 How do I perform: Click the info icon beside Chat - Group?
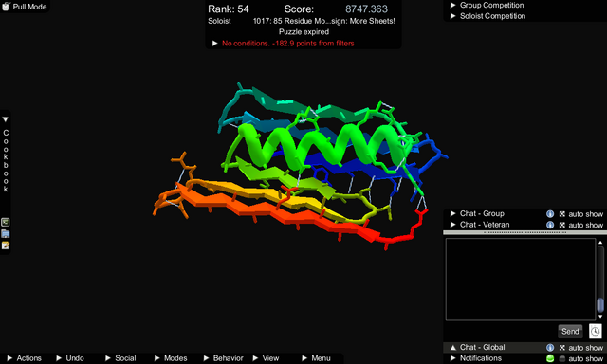(550, 214)
